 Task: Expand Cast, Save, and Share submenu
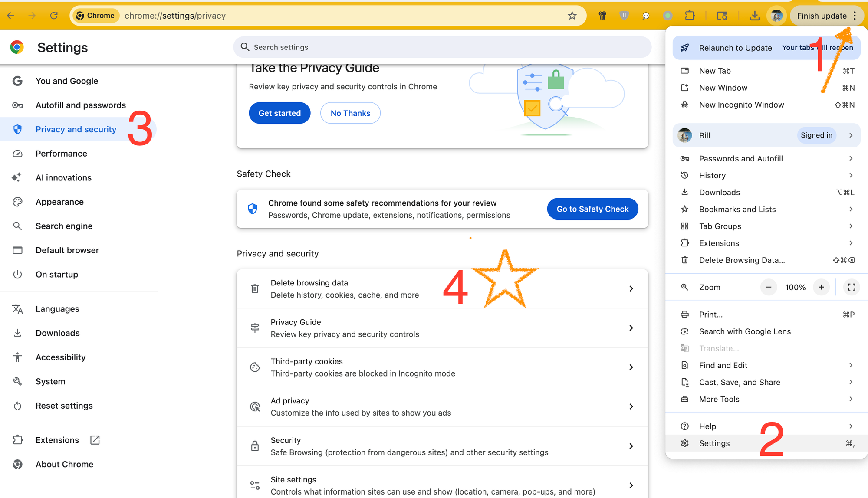pos(766,382)
